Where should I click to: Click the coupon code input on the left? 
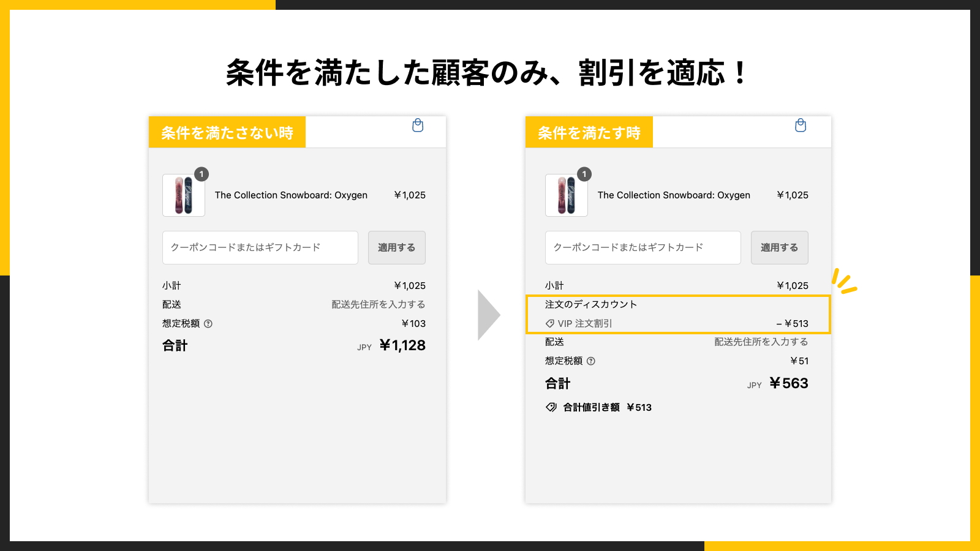pos(260,247)
